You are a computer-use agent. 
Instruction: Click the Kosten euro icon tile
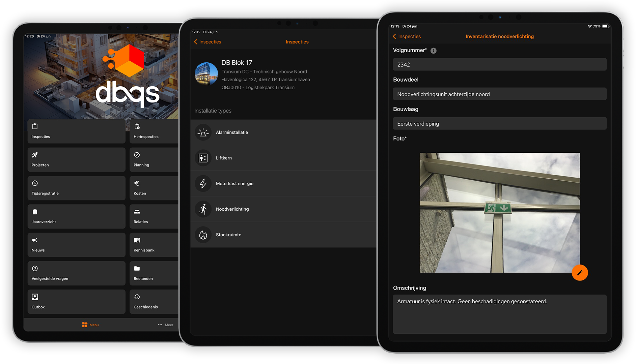[x=154, y=188]
